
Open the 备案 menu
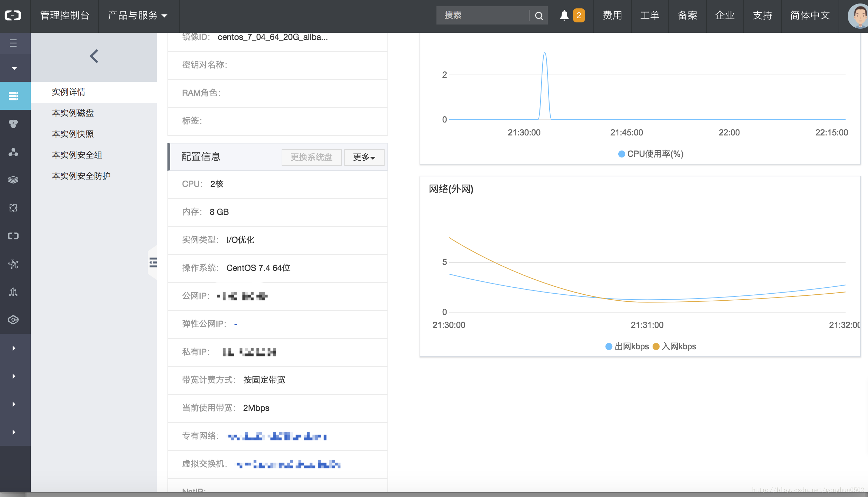(x=687, y=15)
